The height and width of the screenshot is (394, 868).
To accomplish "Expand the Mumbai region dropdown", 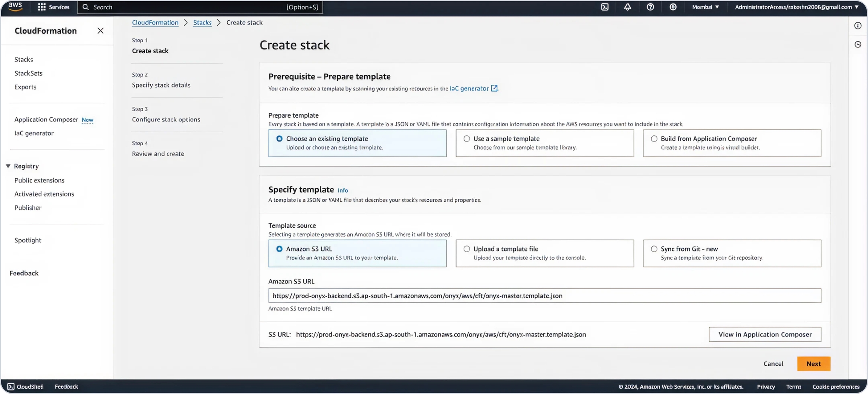I will [x=705, y=7].
